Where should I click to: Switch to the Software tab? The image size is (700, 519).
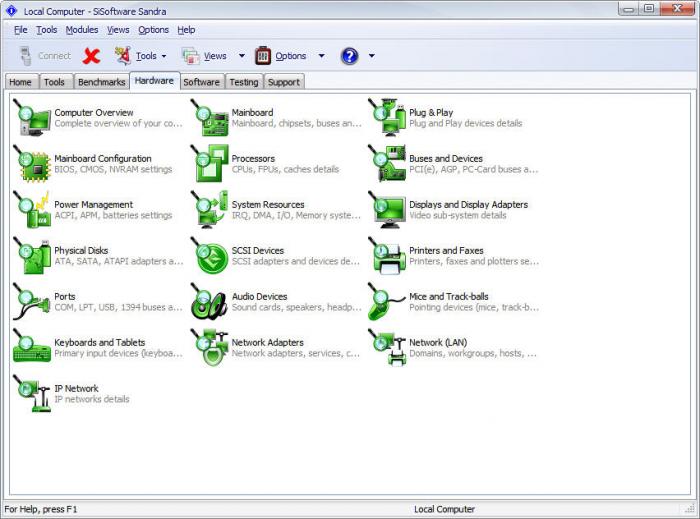pyautogui.click(x=201, y=82)
